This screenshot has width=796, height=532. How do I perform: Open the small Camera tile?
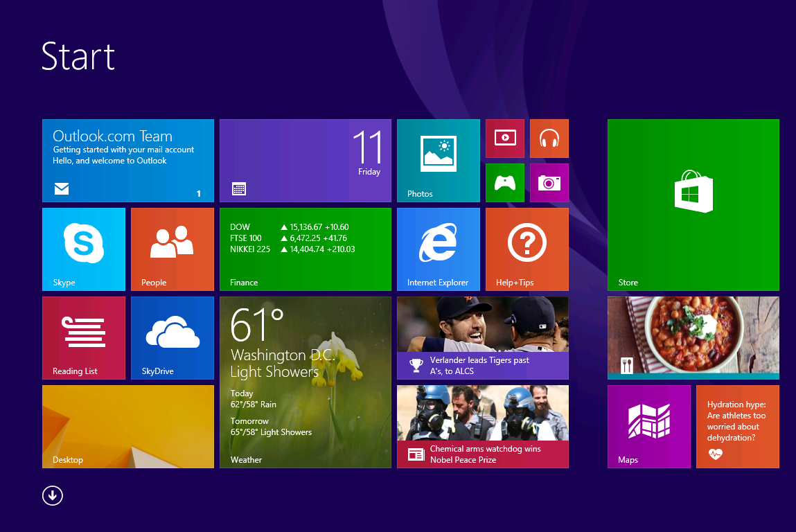coord(549,183)
